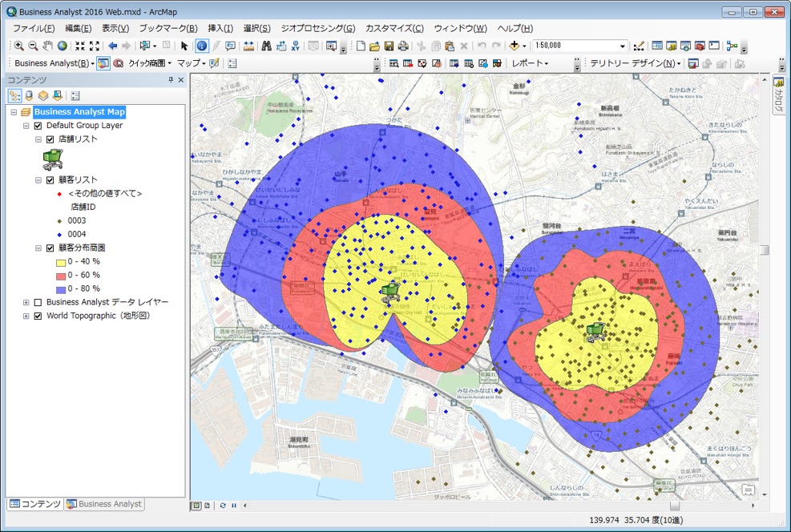Open the Measure ruler tool
The height and width of the screenshot is (532, 791).
pos(248,46)
